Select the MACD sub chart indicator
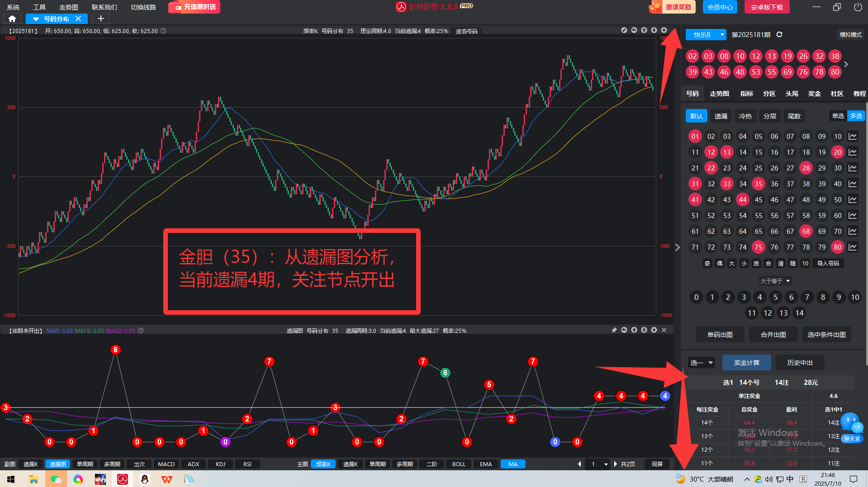Viewport: 868px width, 487px height. pyautogui.click(x=166, y=464)
